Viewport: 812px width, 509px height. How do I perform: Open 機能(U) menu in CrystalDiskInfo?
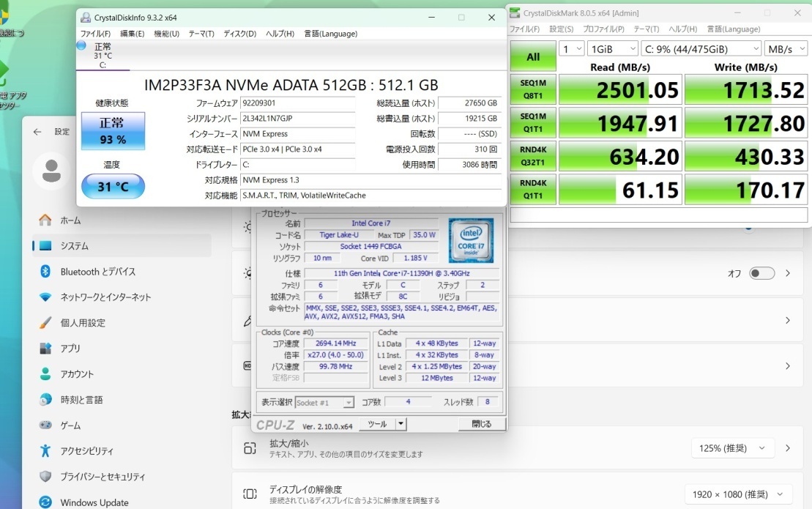[166, 34]
